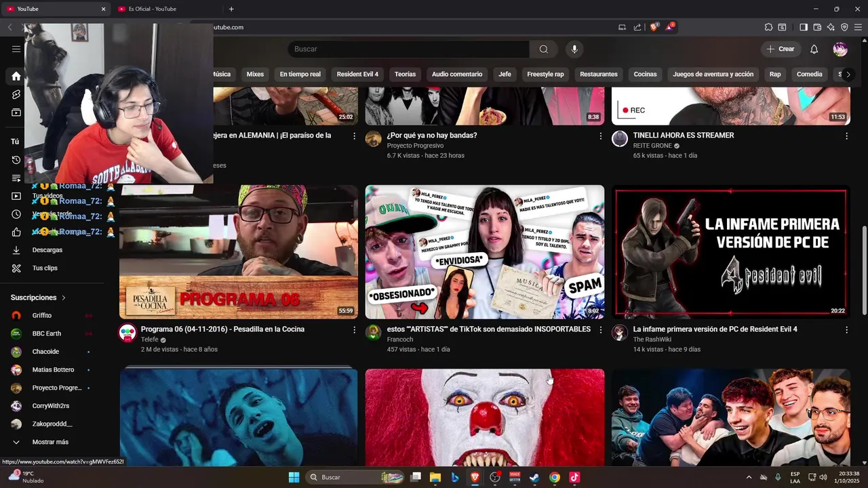This screenshot has width=868, height=488.
Task: Click the YouTube search input field
Action: pos(409,49)
